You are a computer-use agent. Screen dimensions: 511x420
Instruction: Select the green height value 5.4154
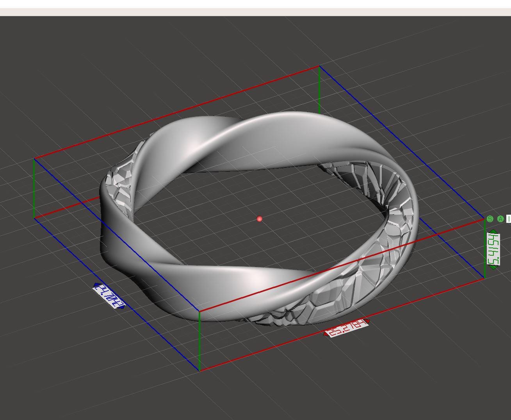(x=493, y=249)
